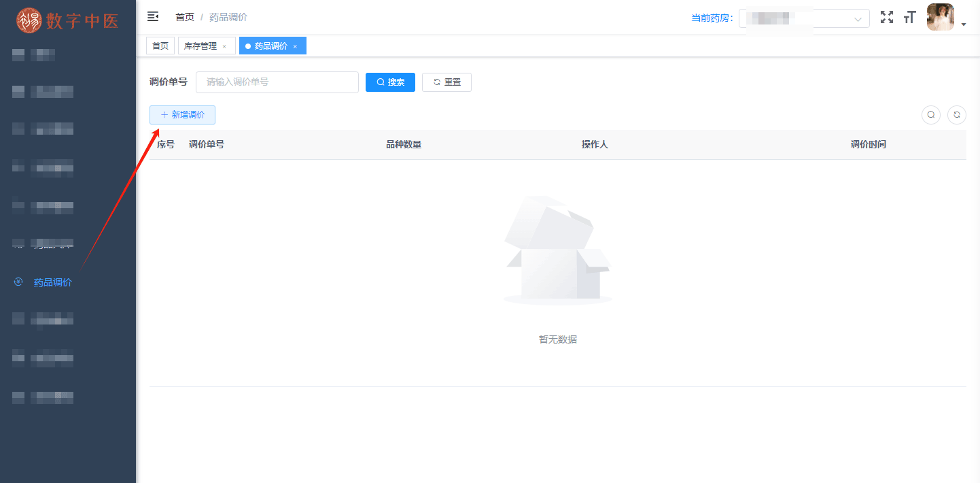Close the 药品调价 tab
Viewport: 980px width, 483px height.
point(295,46)
